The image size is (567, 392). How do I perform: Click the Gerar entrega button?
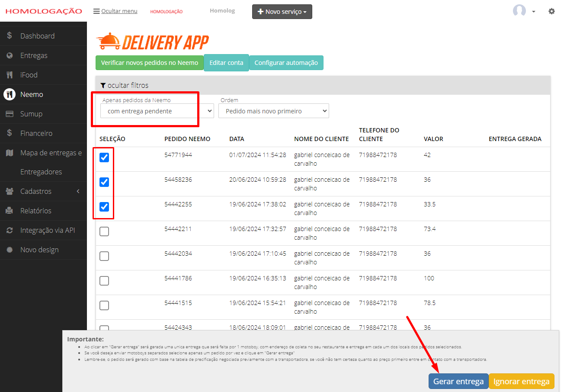(x=458, y=381)
